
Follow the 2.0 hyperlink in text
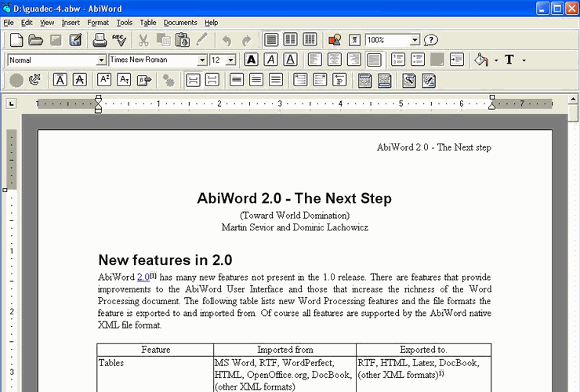pos(143,277)
